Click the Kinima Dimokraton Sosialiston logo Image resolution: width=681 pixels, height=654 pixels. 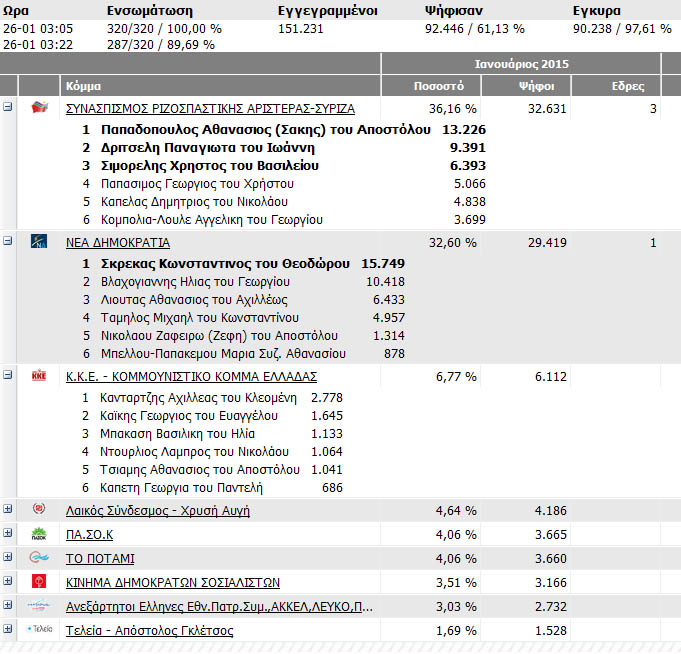[40, 582]
